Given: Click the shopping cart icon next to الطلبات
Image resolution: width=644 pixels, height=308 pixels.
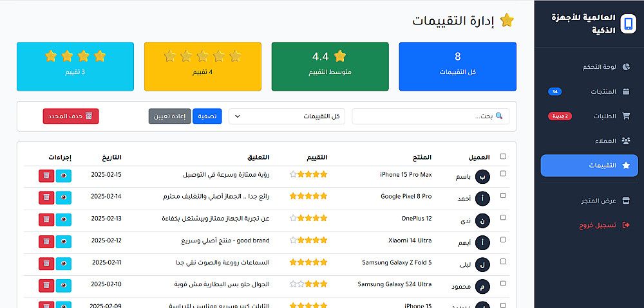Looking at the screenshot, I should (626, 116).
